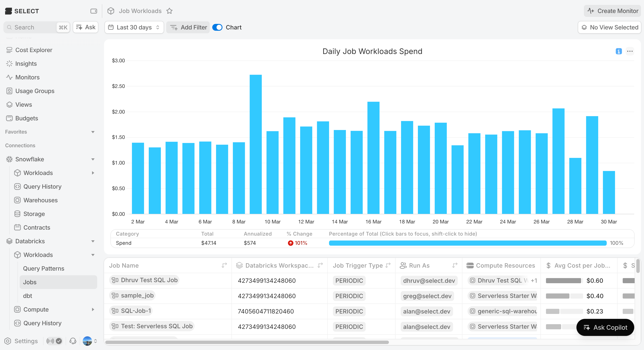Expand the Databricks Compute submenu
The height and width of the screenshot is (350, 644).
(93, 309)
